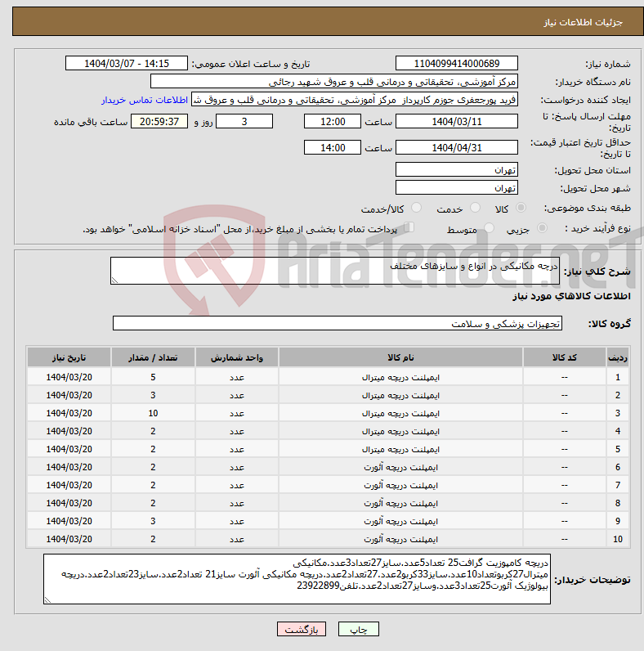
Task: Open the اطلاعات تماس خریدار link
Action: [145, 100]
